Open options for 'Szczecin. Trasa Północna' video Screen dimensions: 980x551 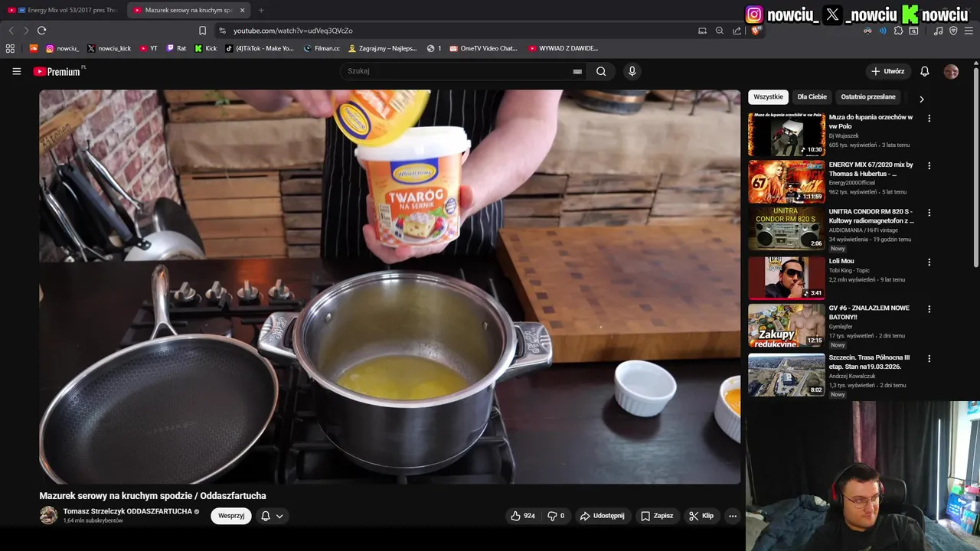pos(929,358)
